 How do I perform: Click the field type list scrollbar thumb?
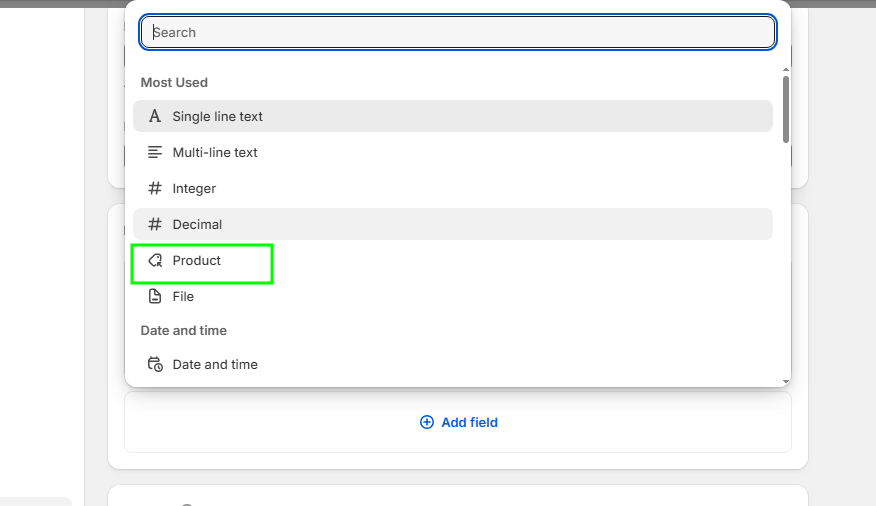[786, 108]
